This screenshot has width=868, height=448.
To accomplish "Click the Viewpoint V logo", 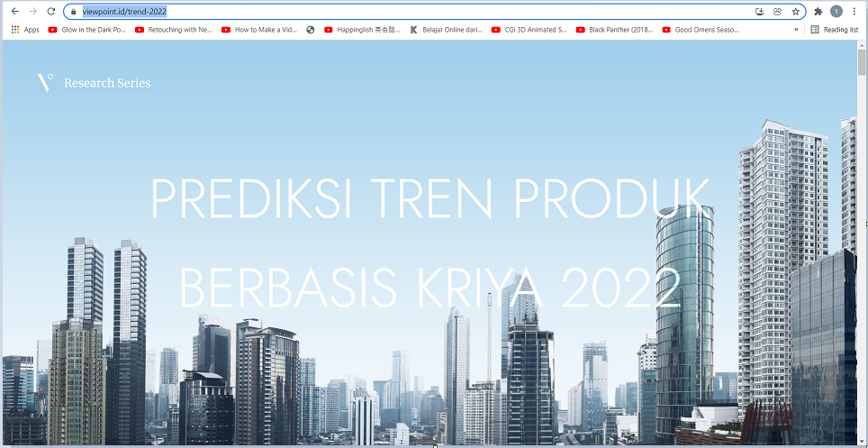I will 45,83.
